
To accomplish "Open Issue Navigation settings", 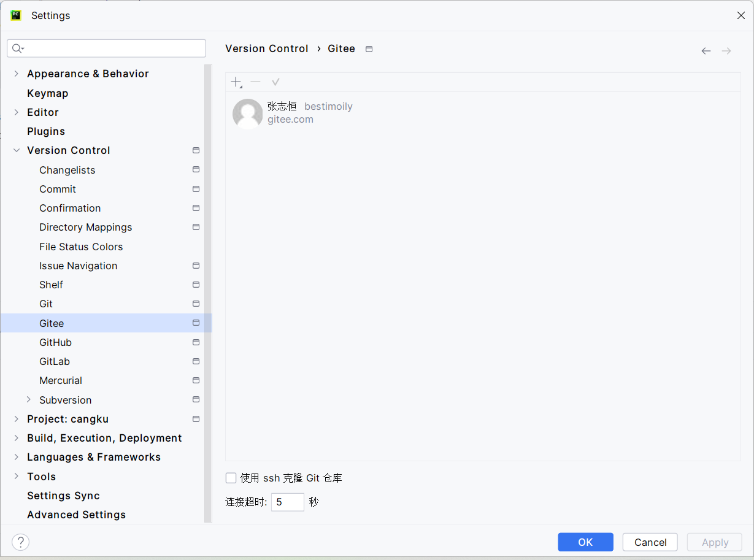I will tap(79, 266).
